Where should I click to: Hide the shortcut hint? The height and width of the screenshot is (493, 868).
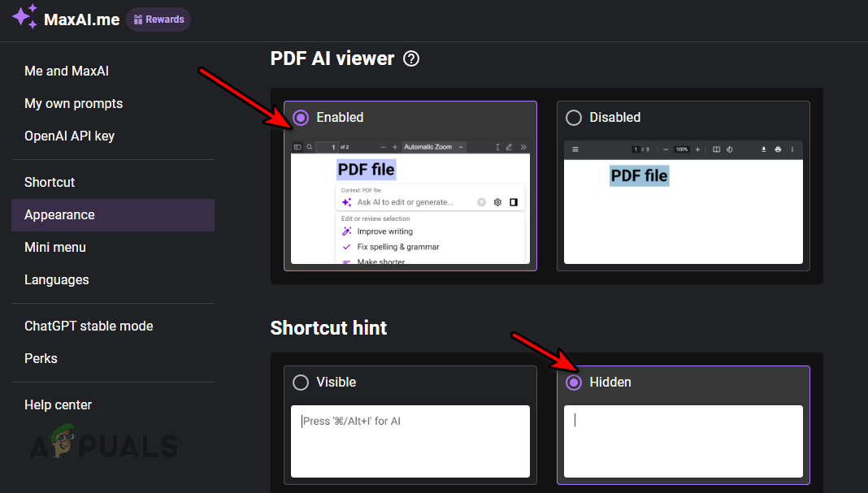point(573,382)
